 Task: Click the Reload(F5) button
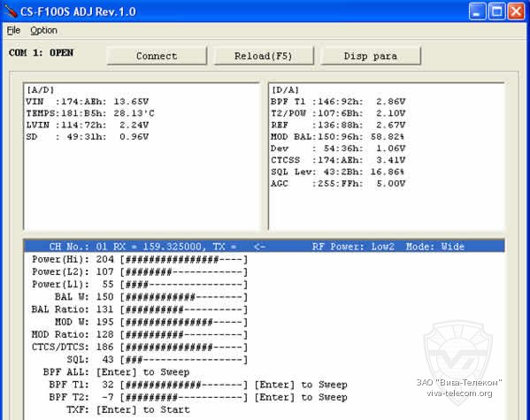click(x=264, y=56)
